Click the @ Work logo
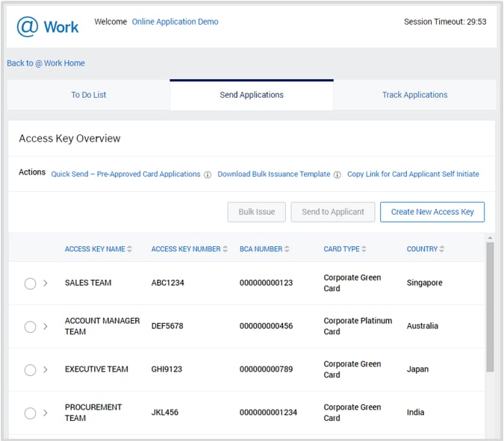This screenshot has width=504, height=441. 48,27
